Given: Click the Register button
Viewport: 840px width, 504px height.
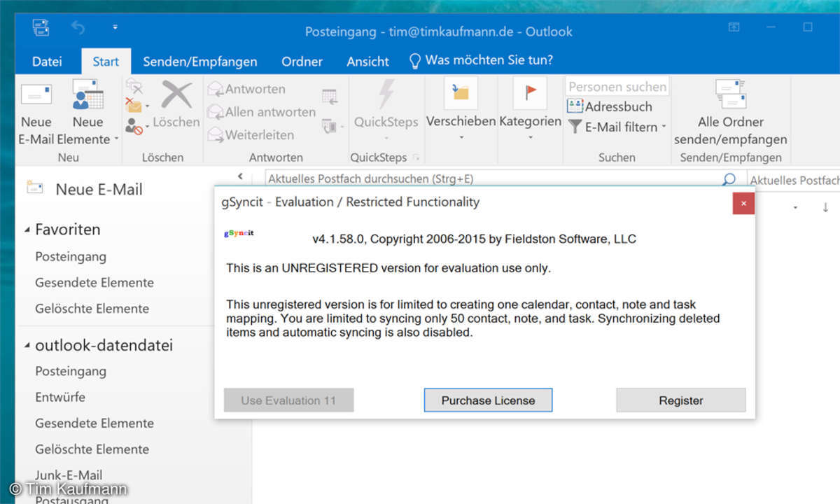Looking at the screenshot, I should [681, 400].
